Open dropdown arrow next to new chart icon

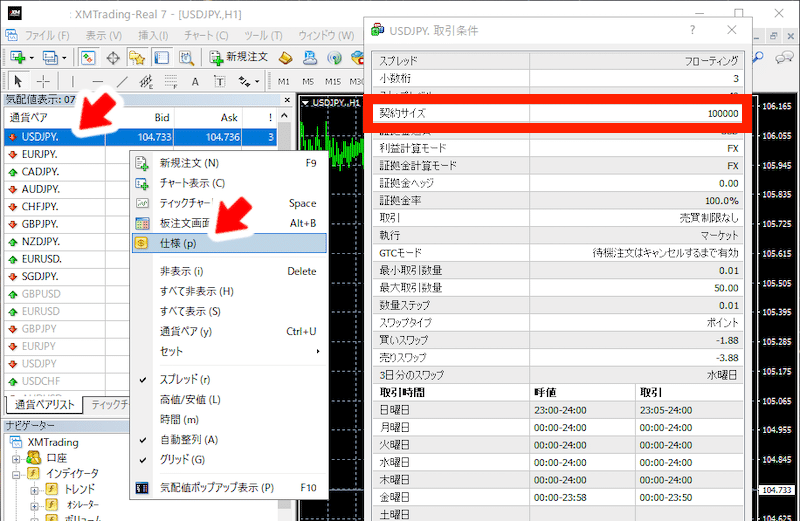32,58
